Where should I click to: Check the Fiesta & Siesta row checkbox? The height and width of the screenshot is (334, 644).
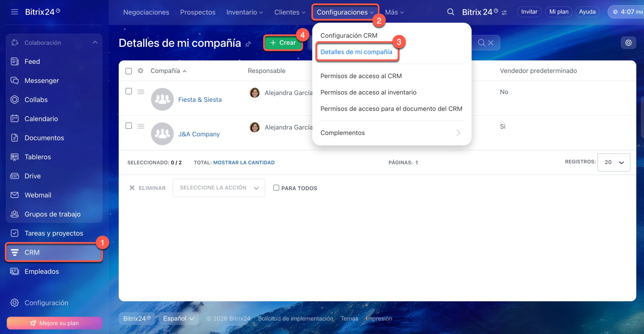pos(129,92)
